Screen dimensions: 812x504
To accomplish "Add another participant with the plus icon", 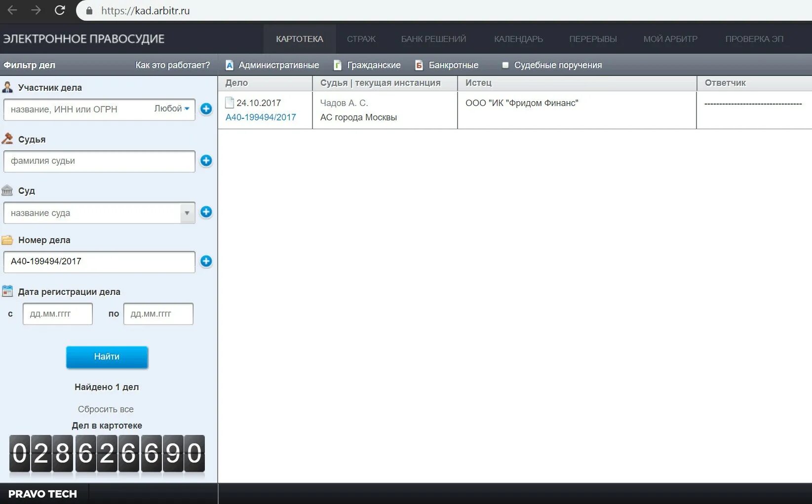I will [x=206, y=109].
